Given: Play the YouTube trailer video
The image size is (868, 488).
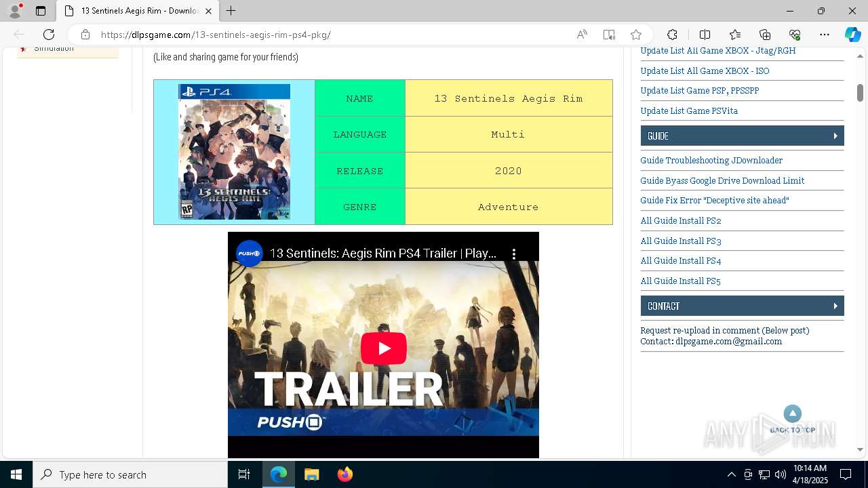Looking at the screenshot, I should point(383,348).
